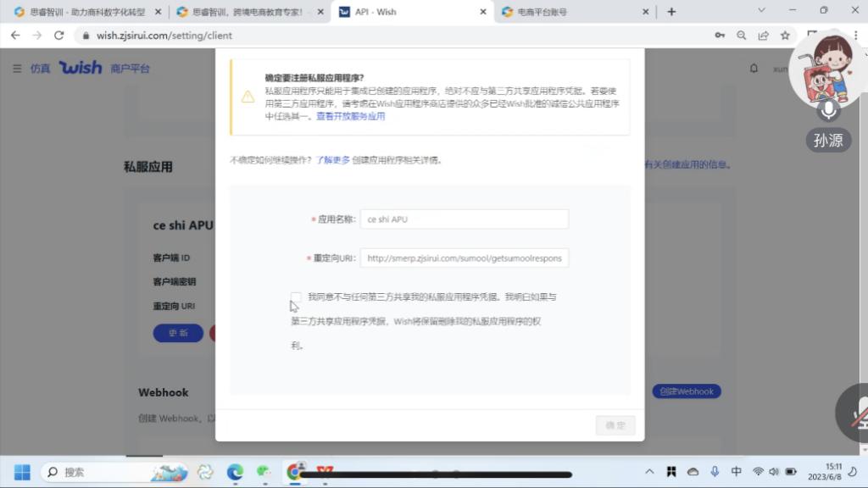Viewport: 868px width, 488px height.
Task: Click the 查看开放服务应用 link
Action: [x=350, y=117]
